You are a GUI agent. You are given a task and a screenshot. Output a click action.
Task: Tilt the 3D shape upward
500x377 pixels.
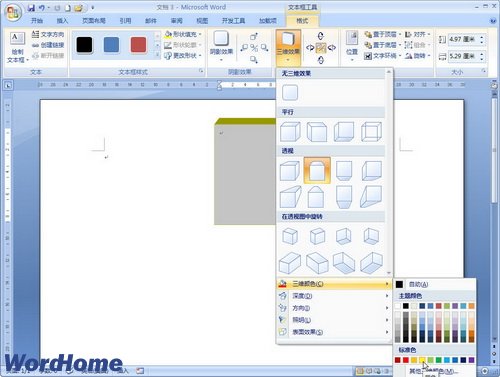pos(321,36)
